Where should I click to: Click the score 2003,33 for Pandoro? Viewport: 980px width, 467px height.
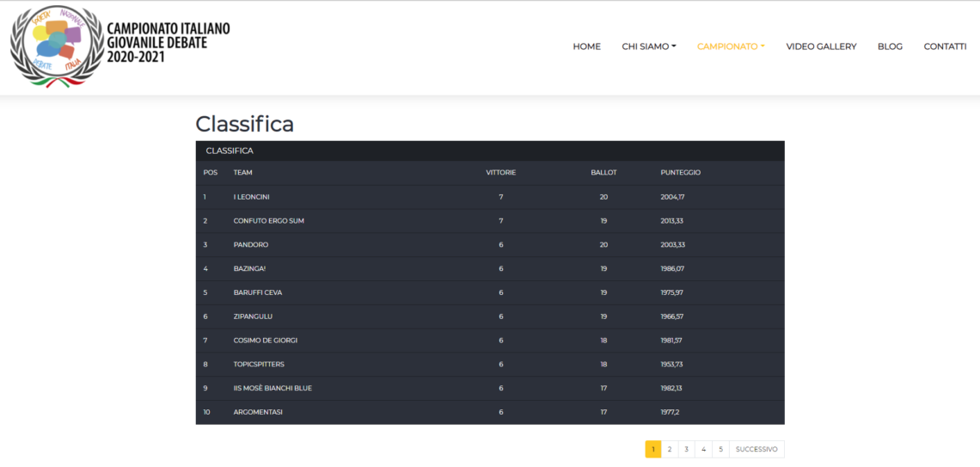point(672,244)
